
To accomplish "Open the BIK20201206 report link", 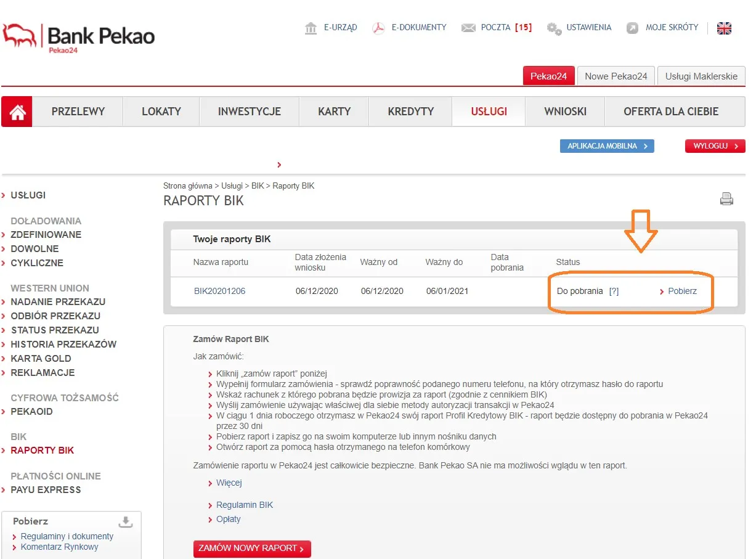I will coord(219,291).
